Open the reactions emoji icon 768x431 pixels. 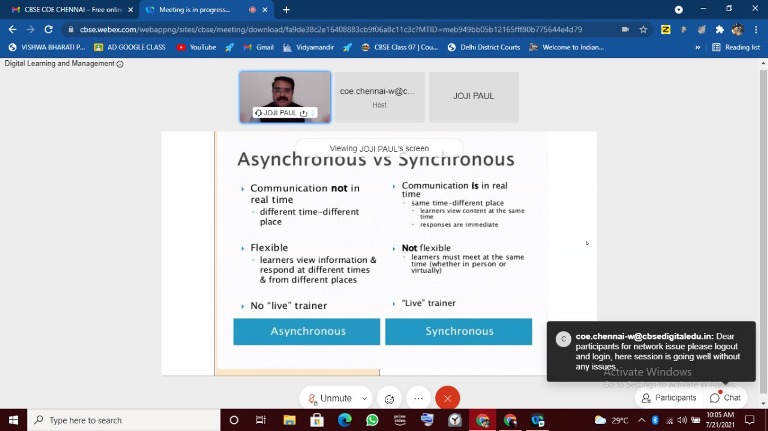pyautogui.click(x=390, y=398)
